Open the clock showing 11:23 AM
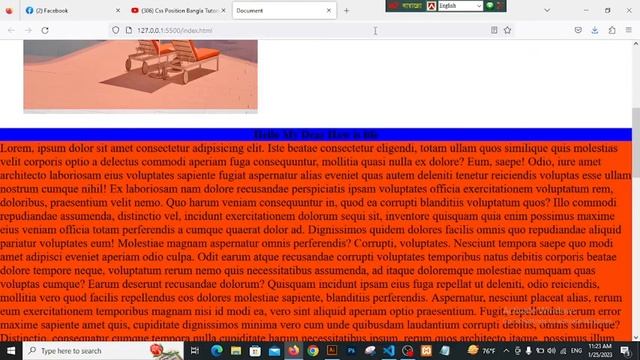Viewport: 640px width, 360px height. tap(600, 351)
